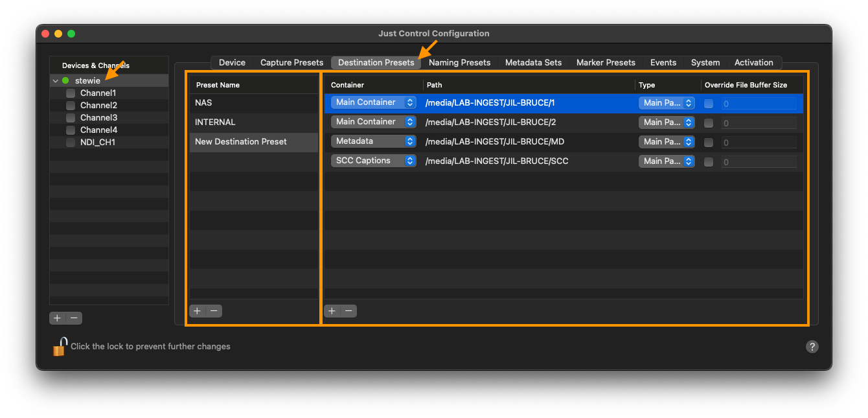Enable the NDI_CH1 checkbox
Viewport: 868px width, 418px height.
71,143
